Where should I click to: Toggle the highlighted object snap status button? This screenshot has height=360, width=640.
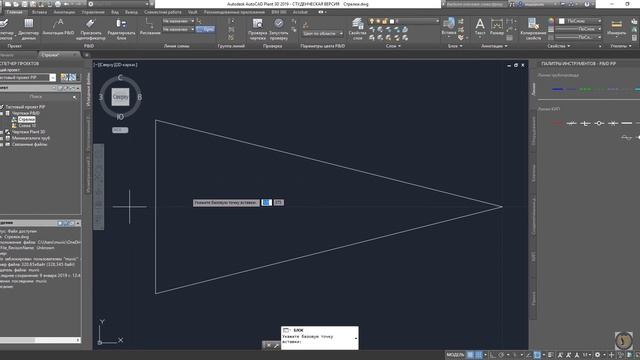point(537,355)
